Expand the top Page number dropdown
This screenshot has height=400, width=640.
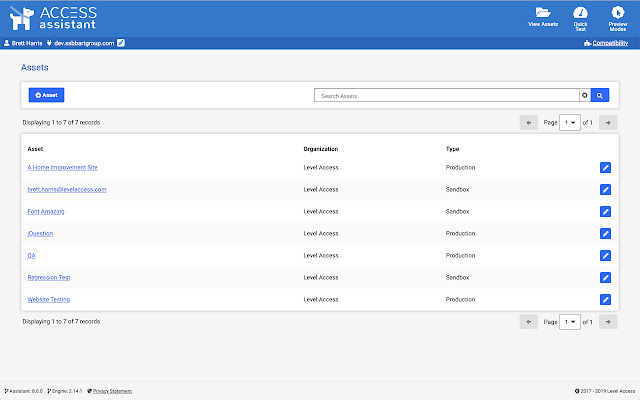click(x=570, y=123)
